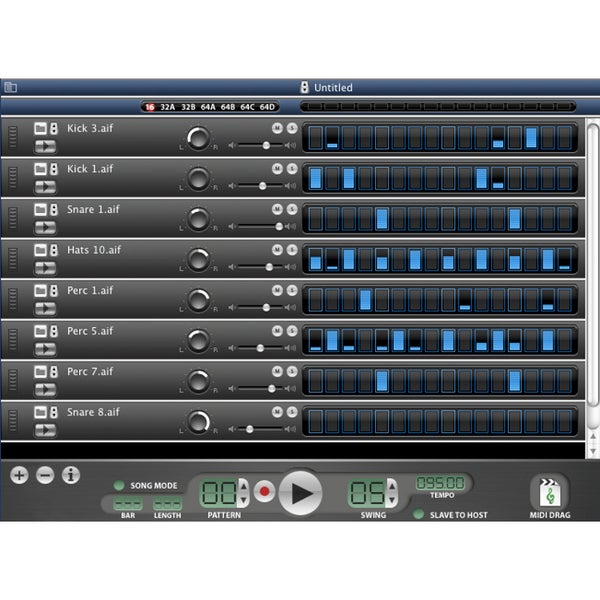Click the Length display field
Viewport: 600px width, 600px height.
167,503
